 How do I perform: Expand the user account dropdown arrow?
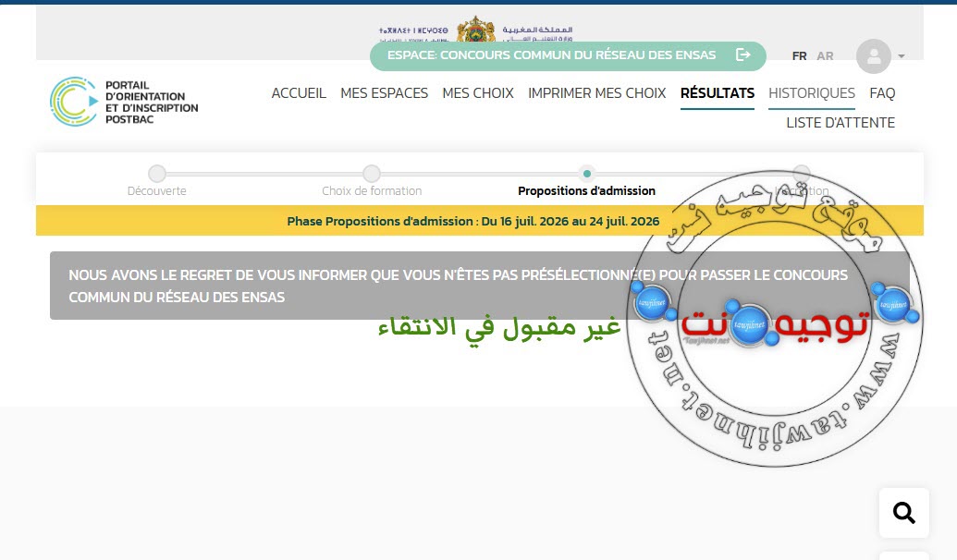pyautogui.click(x=901, y=56)
